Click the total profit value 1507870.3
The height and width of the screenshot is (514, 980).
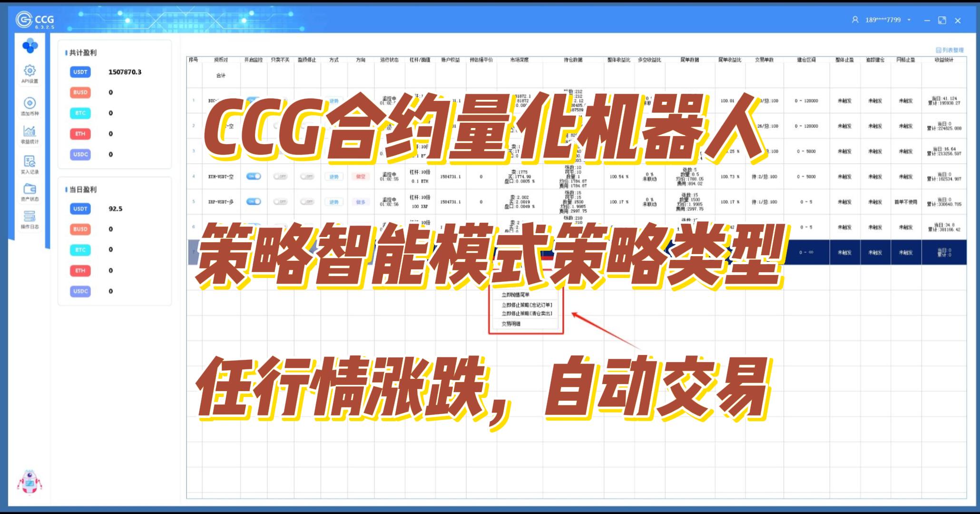[x=125, y=72]
